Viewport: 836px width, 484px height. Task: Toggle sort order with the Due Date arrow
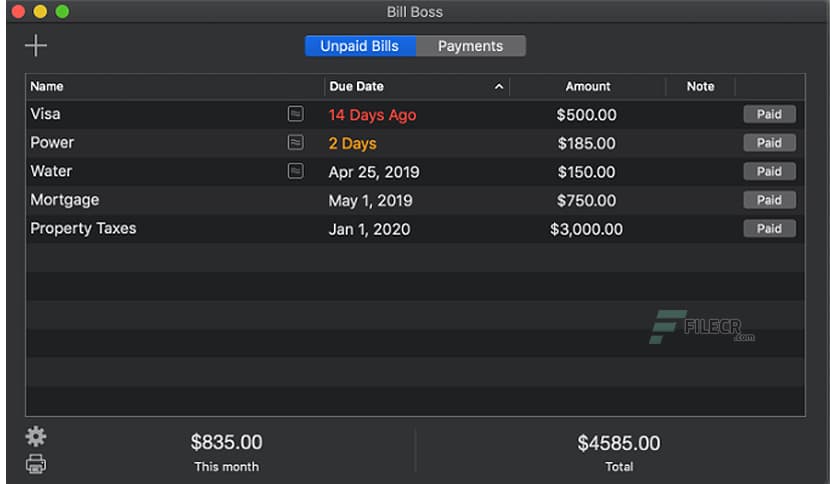pos(498,87)
